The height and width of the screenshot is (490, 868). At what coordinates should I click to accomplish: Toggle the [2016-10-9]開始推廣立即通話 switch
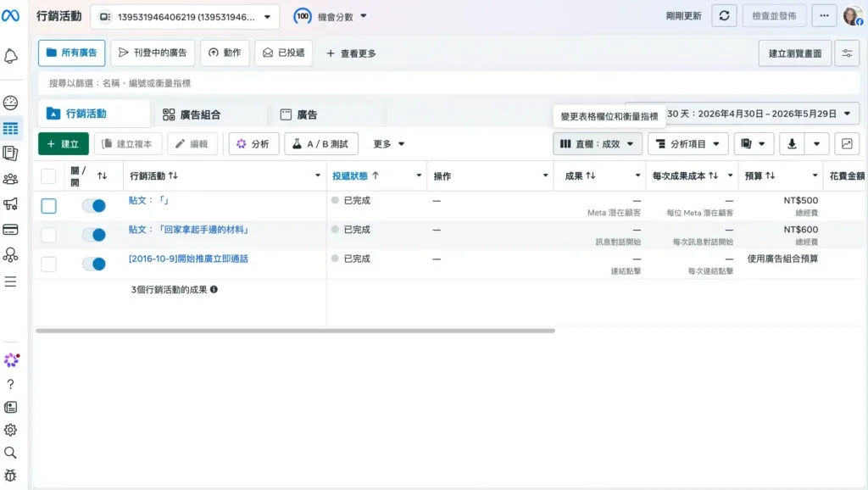point(94,264)
